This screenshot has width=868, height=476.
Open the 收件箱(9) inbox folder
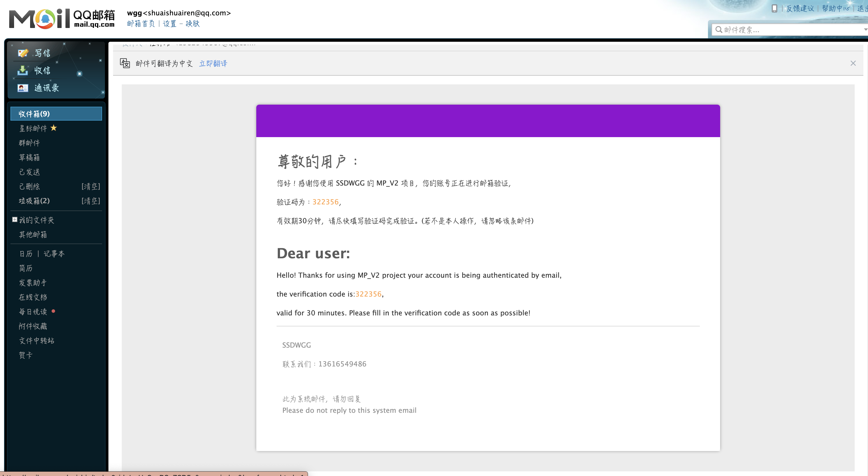[x=56, y=114]
